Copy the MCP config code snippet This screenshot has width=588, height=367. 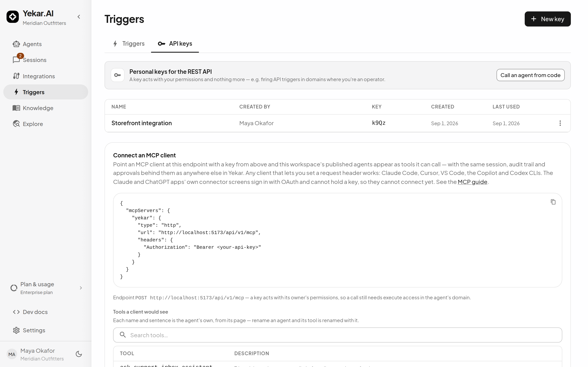click(x=553, y=202)
